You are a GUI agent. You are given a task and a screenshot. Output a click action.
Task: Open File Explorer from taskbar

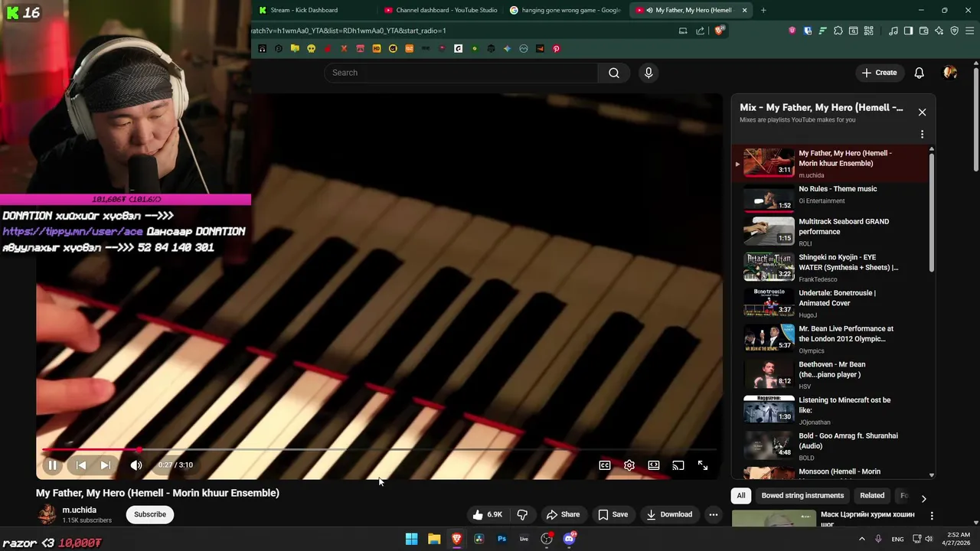click(434, 539)
